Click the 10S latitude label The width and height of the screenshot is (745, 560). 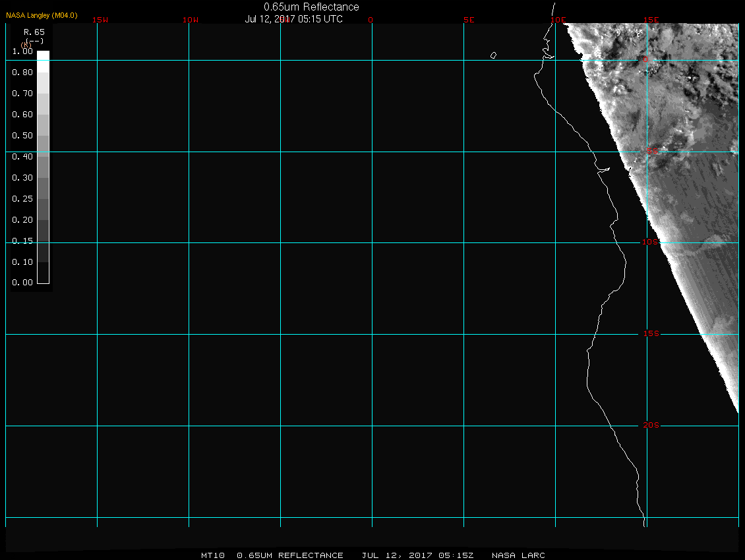tap(651, 242)
